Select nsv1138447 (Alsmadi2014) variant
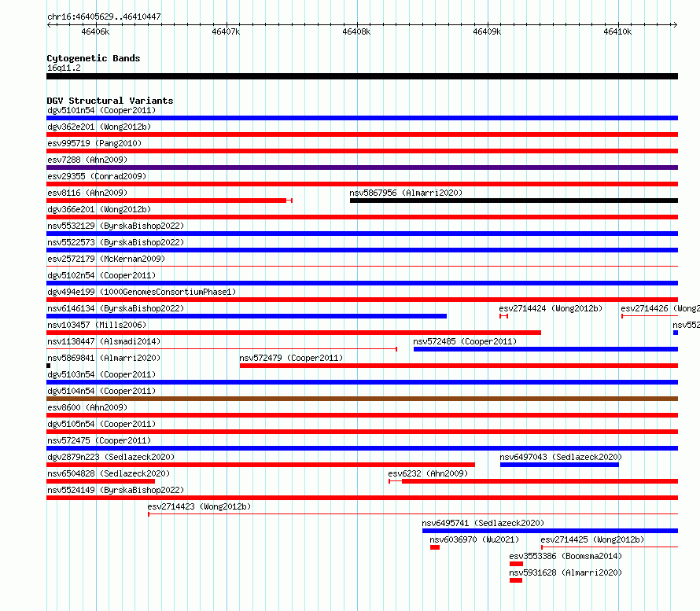The image size is (700, 611). [x=104, y=341]
